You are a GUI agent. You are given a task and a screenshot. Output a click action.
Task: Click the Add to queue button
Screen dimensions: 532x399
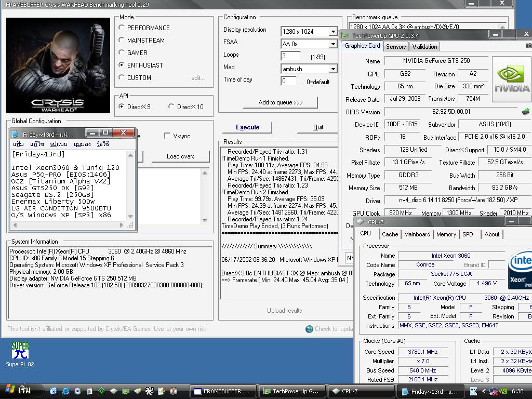pyautogui.click(x=280, y=102)
